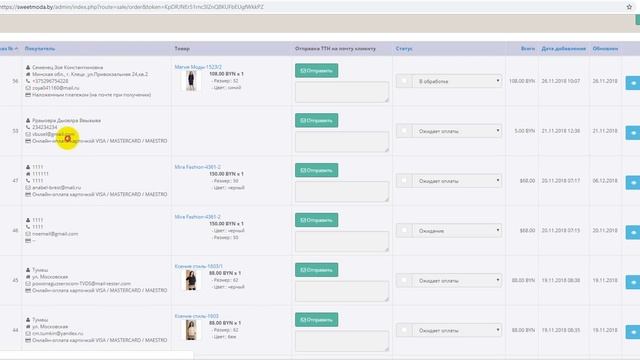Tick the checkbox for order 45
The height and width of the screenshot is (360, 640).
[x=404, y=280]
